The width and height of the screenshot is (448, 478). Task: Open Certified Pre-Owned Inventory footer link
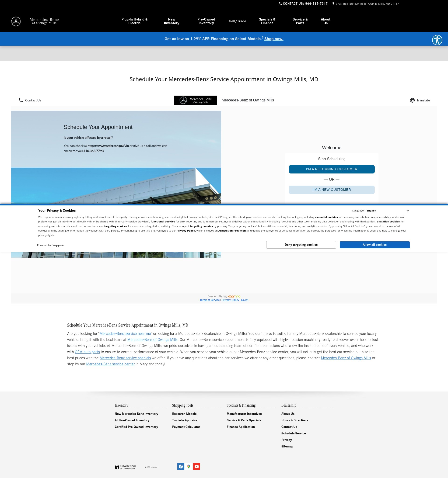click(136, 427)
